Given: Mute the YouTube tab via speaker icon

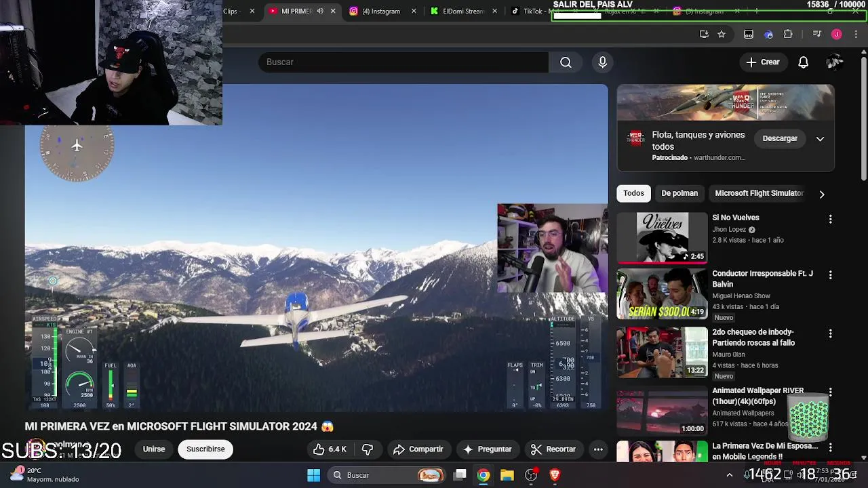Looking at the screenshot, I should pyautogui.click(x=320, y=11).
